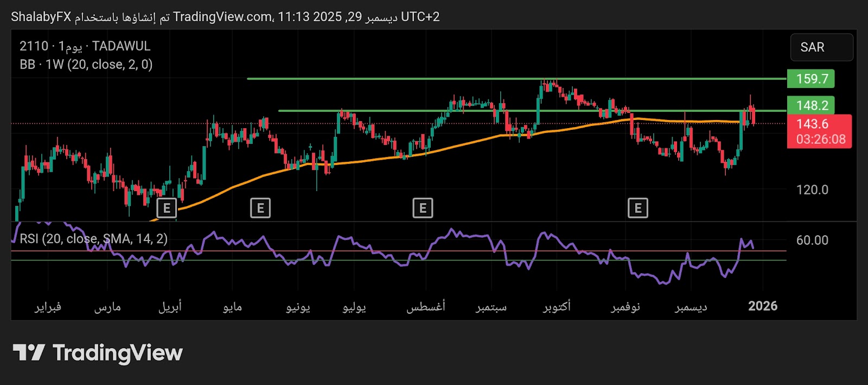
Task: Click the ShalabyFX header caption
Action: point(225,17)
